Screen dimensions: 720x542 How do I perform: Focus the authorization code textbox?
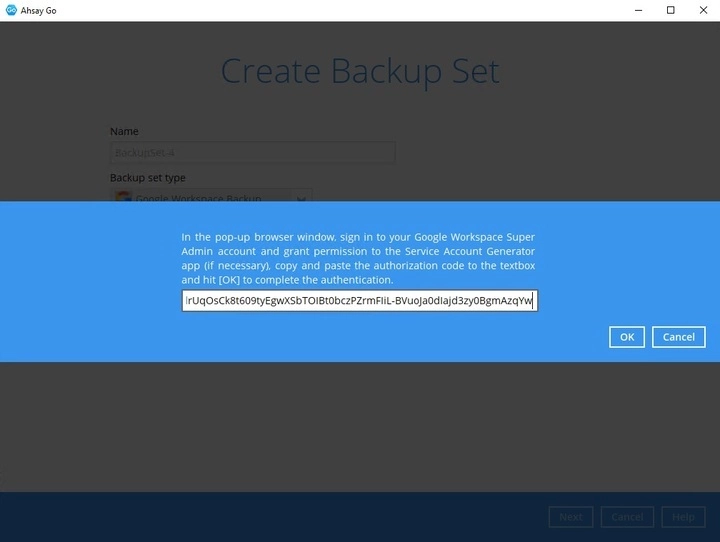(x=360, y=300)
